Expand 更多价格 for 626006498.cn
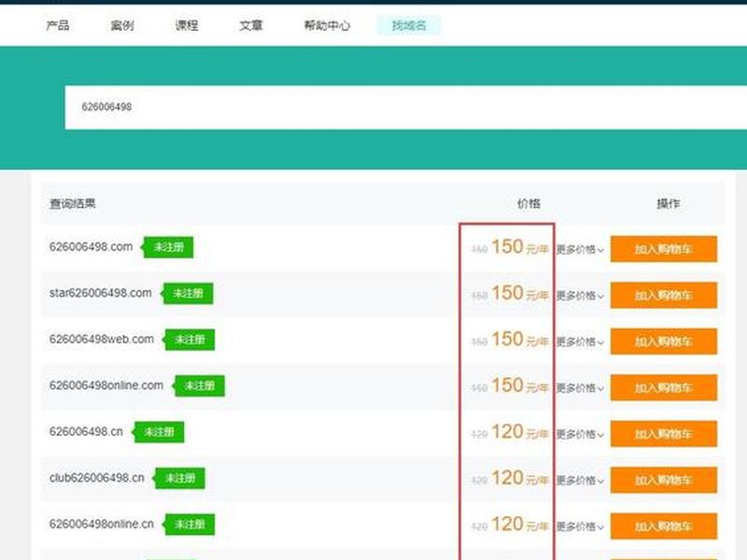The height and width of the screenshot is (560, 747). point(580,434)
